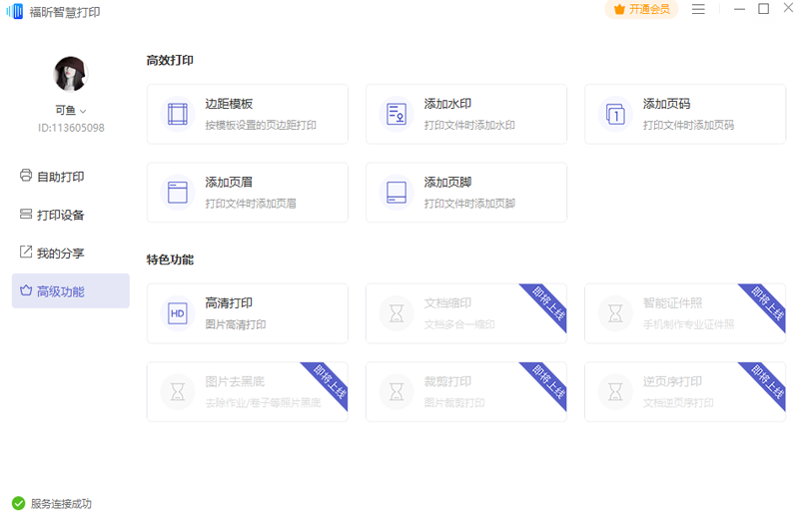This screenshot has height=532, width=799.
Task: Click the 服务连接成功 status text
Action: pyautogui.click(x=61, y=504)
